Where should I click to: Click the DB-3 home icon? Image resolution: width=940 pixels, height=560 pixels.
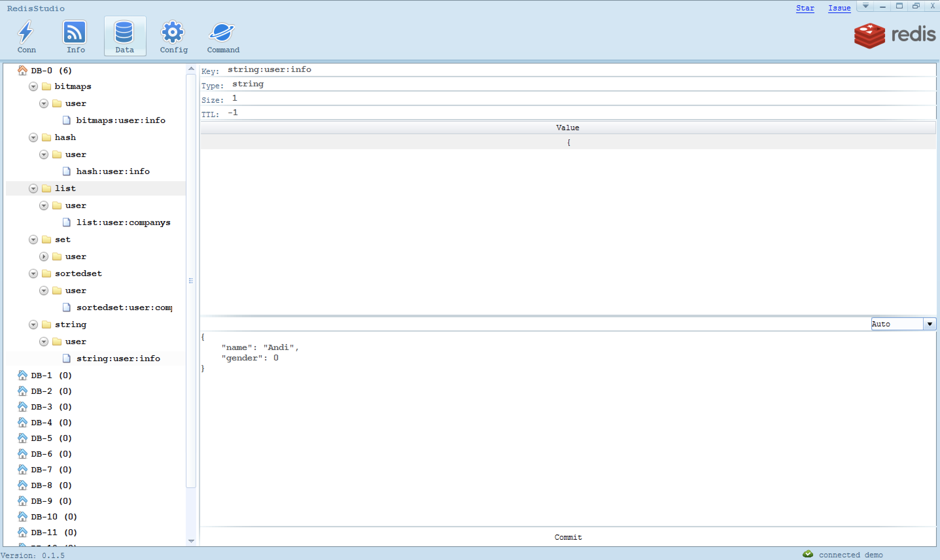pos(23,406)
